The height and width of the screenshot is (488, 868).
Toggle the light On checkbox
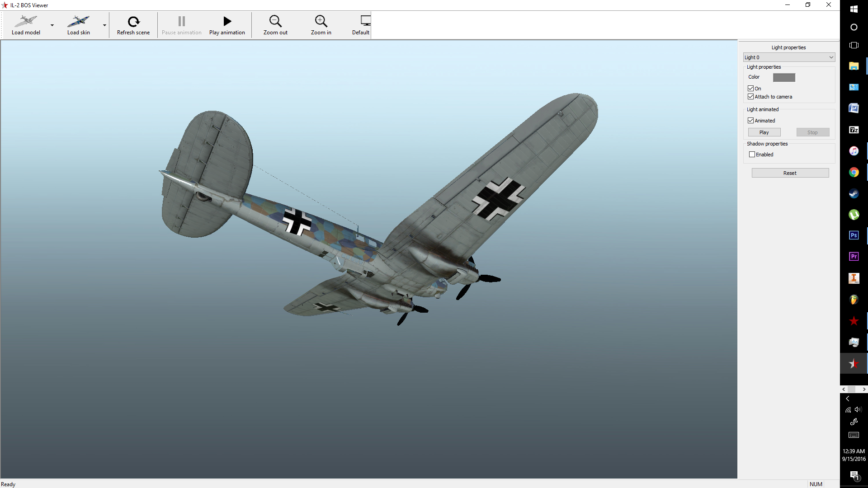pos(751,89)
